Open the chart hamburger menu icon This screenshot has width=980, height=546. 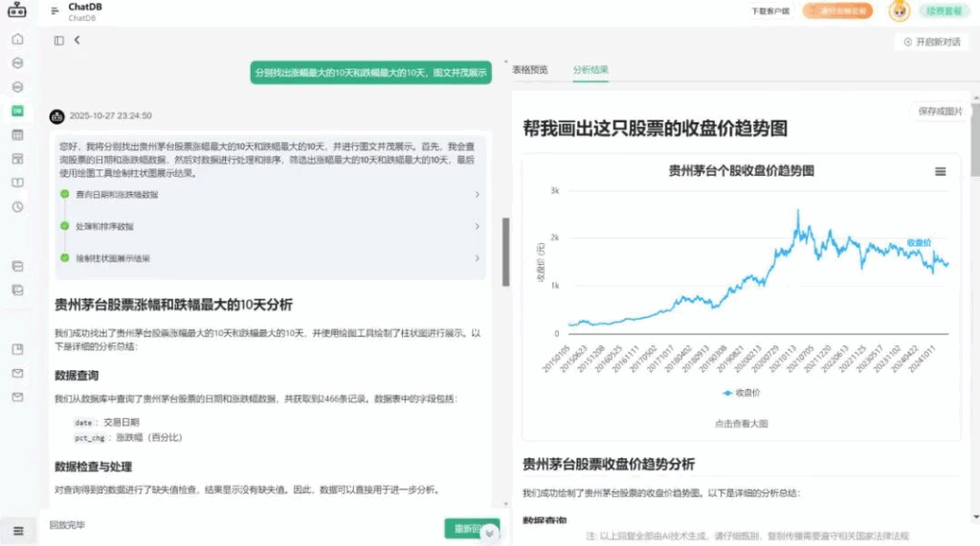[x=940, y=171]
